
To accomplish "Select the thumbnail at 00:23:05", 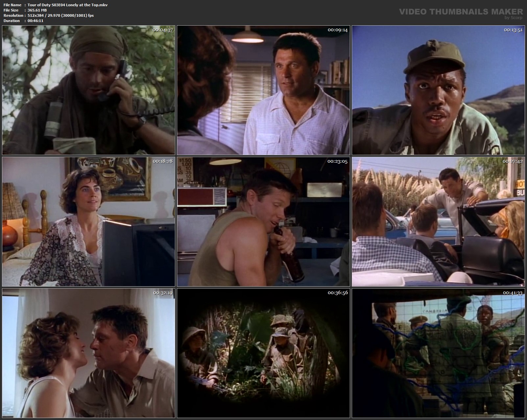I will tap(263, 222).
